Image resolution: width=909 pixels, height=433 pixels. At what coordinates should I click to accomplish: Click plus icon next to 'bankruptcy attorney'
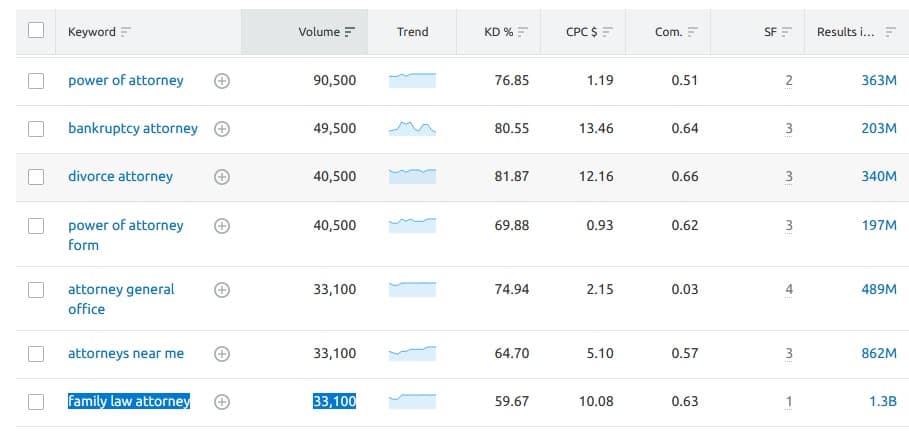222,129
